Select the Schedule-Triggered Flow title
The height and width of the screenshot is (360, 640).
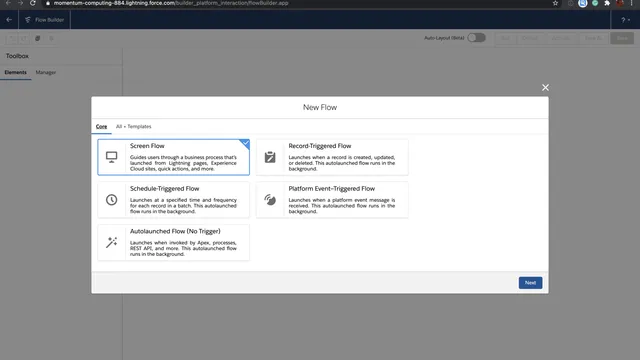pyautogui.click(x=164, y=189)
